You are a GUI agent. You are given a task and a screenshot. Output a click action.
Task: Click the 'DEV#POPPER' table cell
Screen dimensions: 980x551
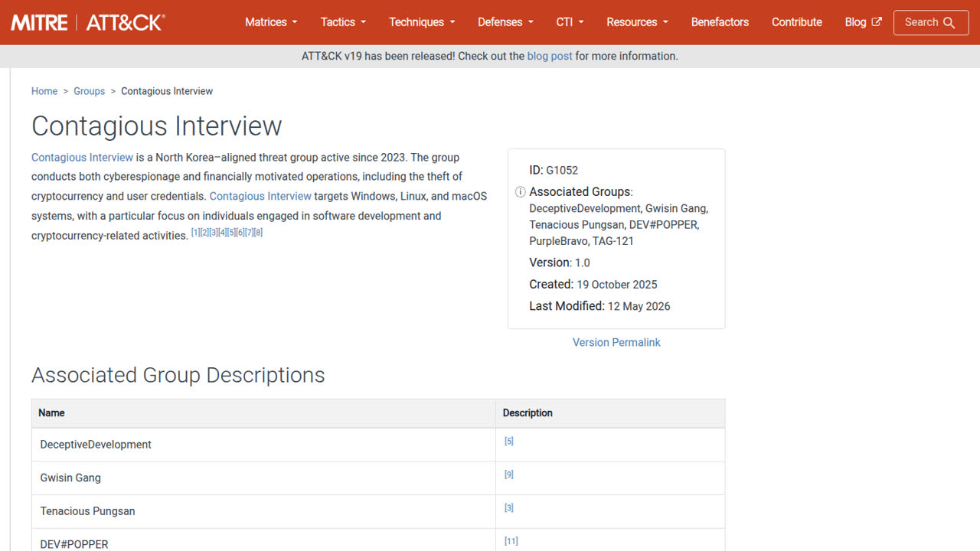tap(264, 540)
